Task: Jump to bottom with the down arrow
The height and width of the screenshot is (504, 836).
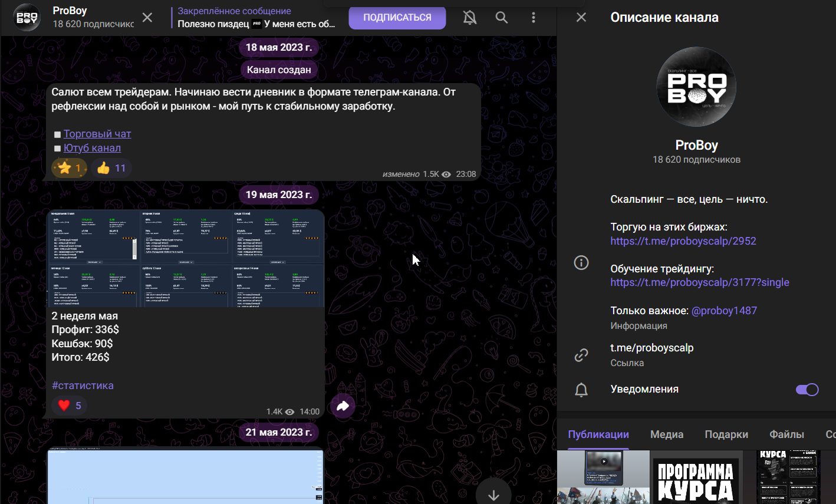Action: (494, 495)
